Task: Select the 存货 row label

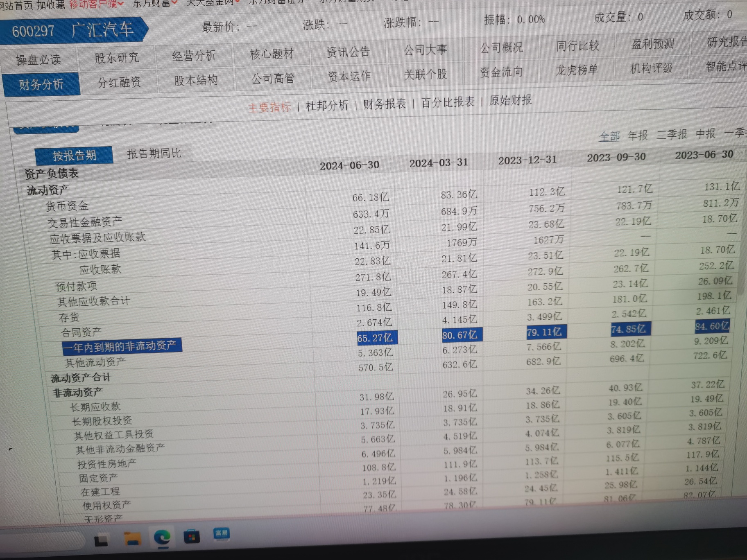Action: [69, 318]
